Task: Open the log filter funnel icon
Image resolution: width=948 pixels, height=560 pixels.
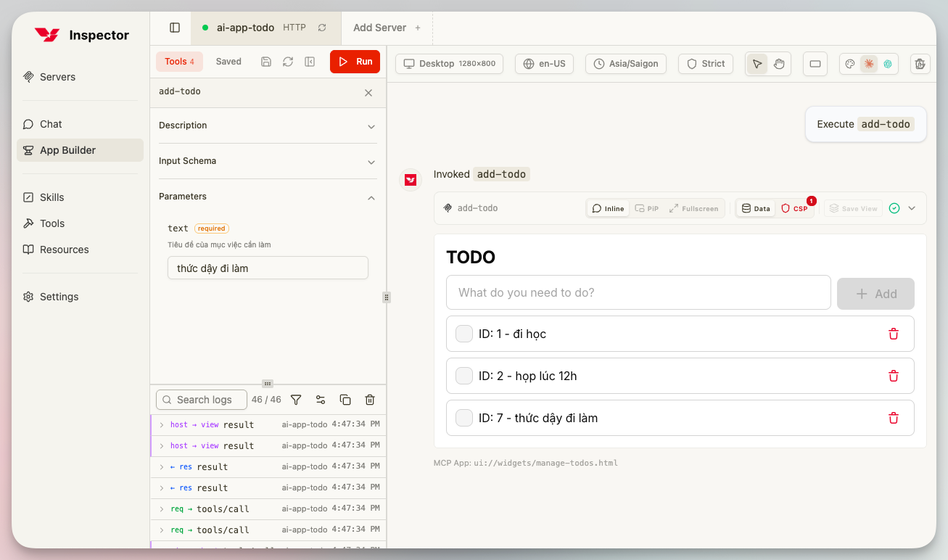Action: click(296, 400)
